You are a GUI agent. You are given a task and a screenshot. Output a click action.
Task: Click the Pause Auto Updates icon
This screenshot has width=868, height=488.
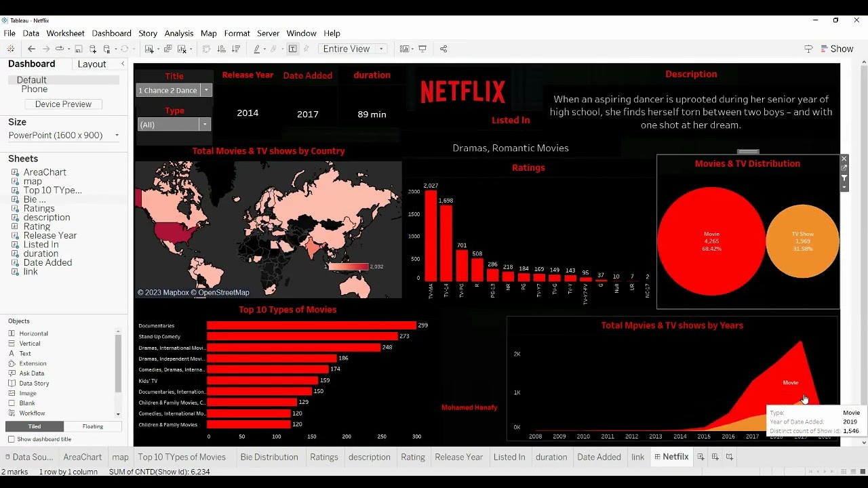tap(106, 49)
